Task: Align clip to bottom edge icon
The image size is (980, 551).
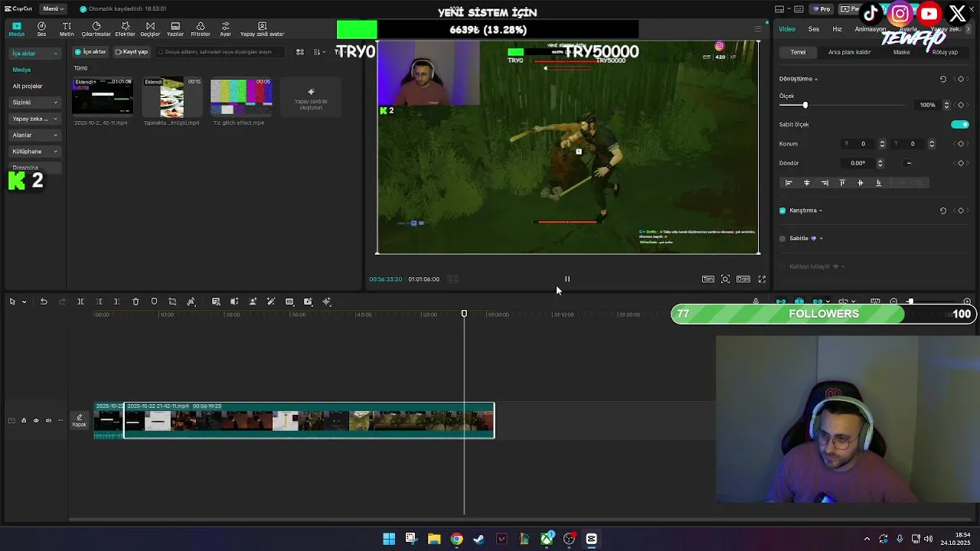Action: pyautogui.click(x=878, y=183)
